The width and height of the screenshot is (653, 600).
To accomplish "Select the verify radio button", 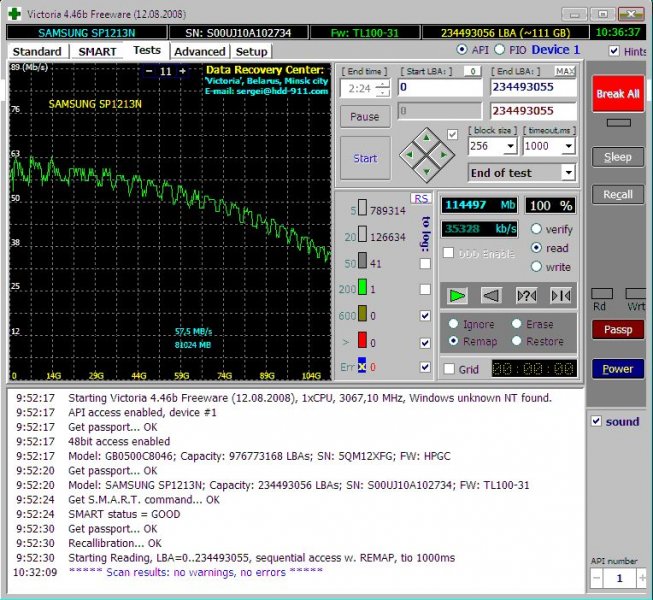I will point(537,229).
